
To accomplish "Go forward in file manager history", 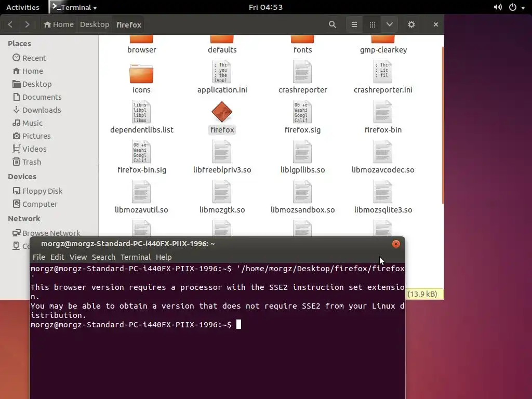I will [27, 24].
